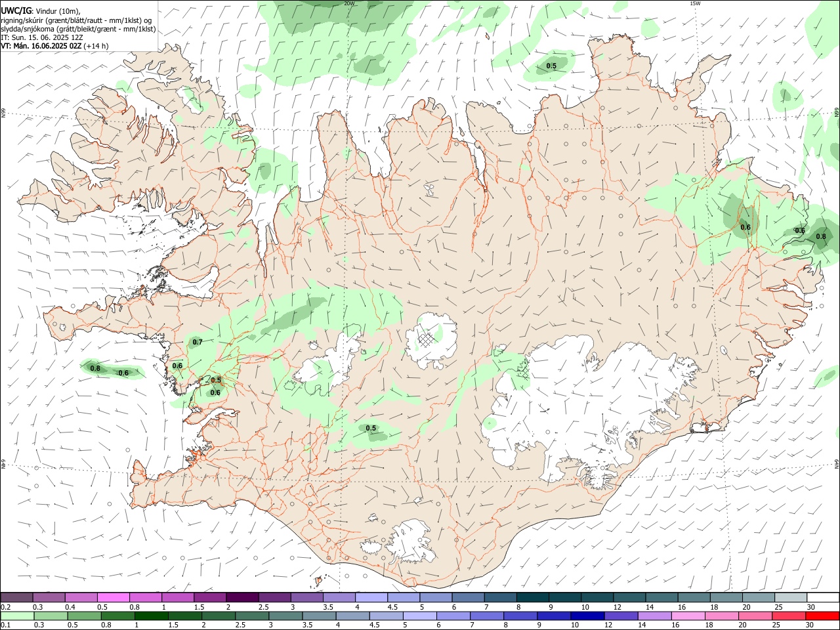Pick the purple 1.5 swatch in the upper row
840x630 pixels.
coord(210,597)
